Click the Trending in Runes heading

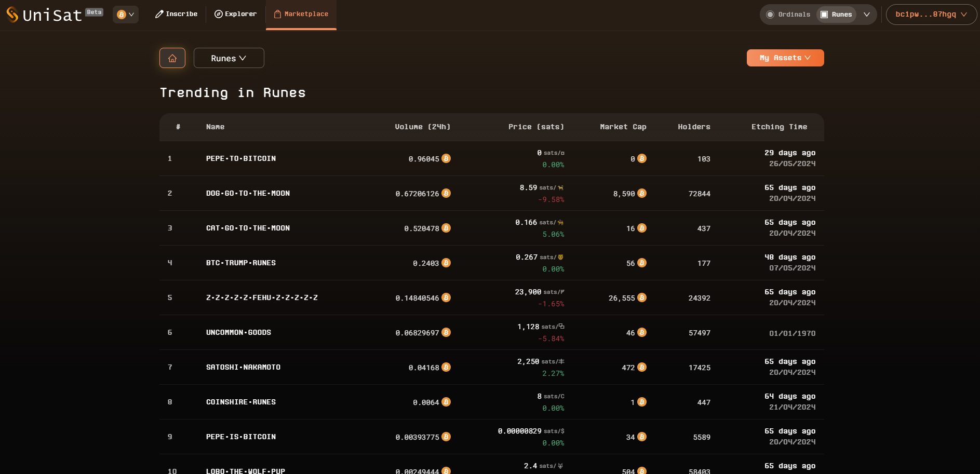tap(233, 93)
